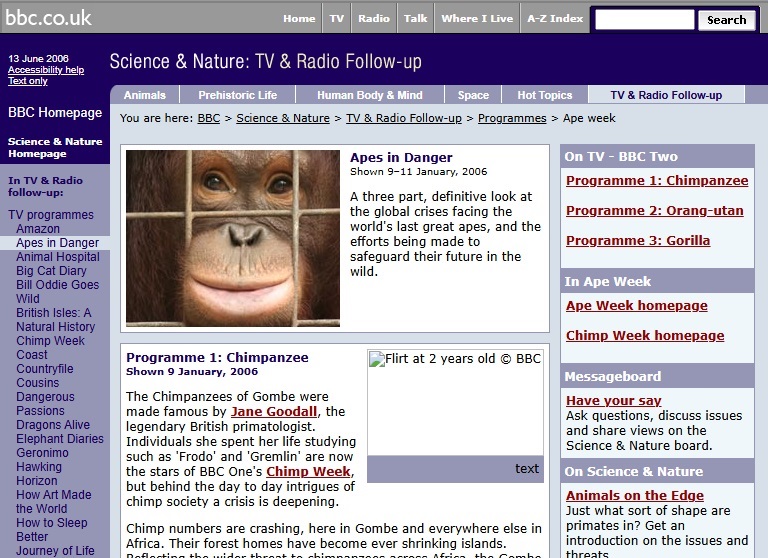Click the Search button
The height and width of the screenshot is (558, 768).
coord(726,20)
